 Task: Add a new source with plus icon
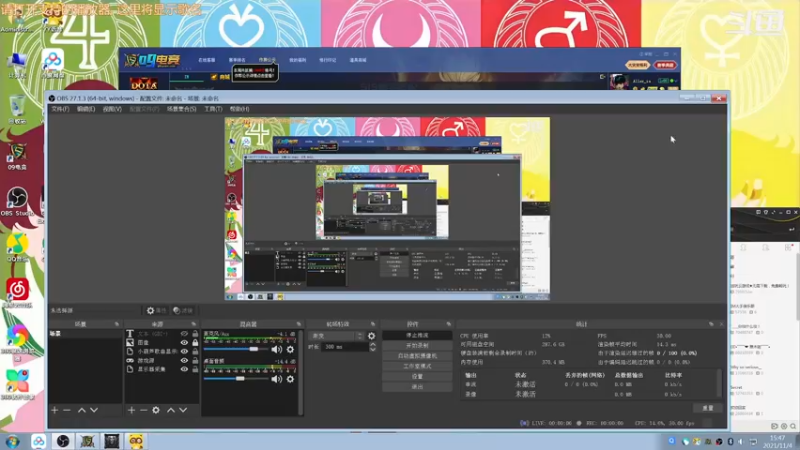(131, 410)
